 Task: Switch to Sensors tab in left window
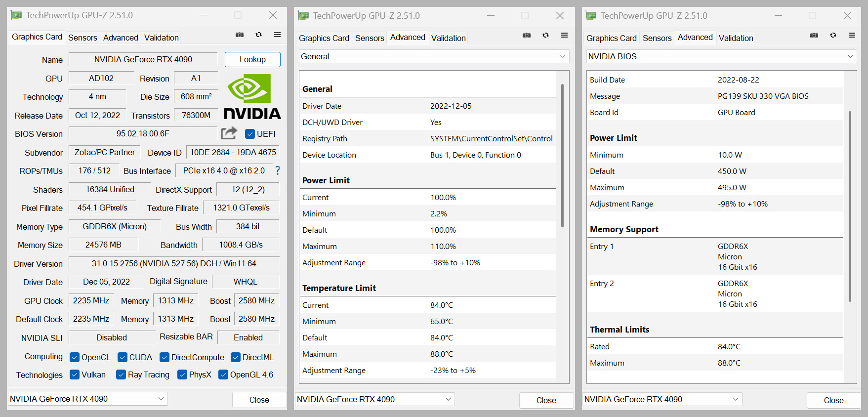83,38
